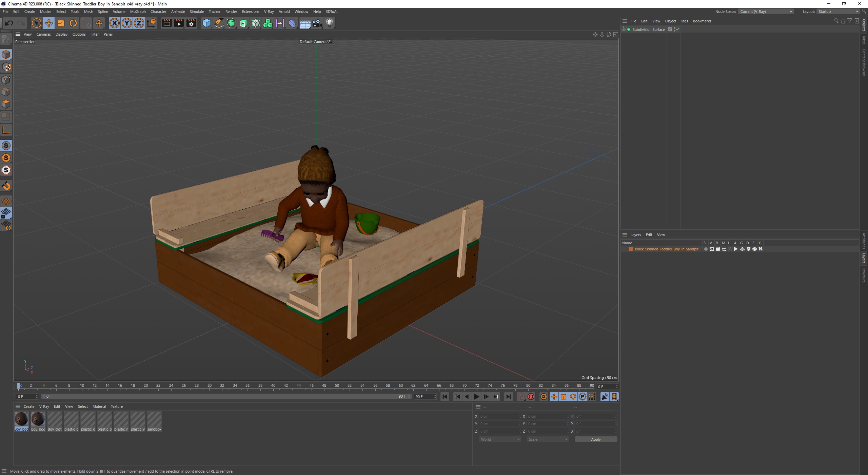Go to end of animation
This screenshot has height=475, width=868.
[x=508, y=397]
